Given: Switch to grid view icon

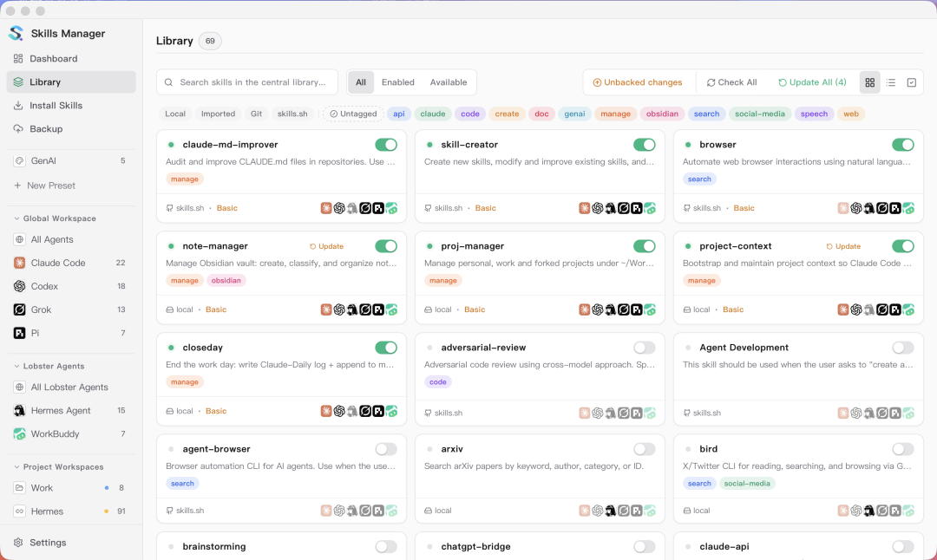Looking at the screenshot, I should 869,82.
